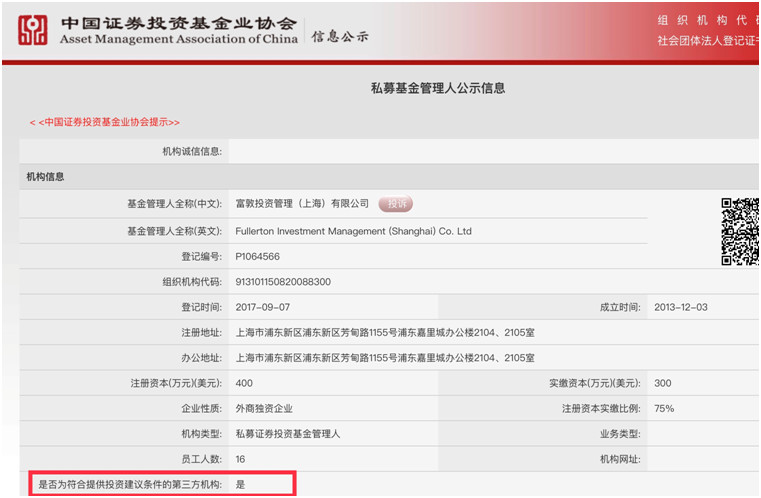Select employee count 16

[x=240, y=459]
